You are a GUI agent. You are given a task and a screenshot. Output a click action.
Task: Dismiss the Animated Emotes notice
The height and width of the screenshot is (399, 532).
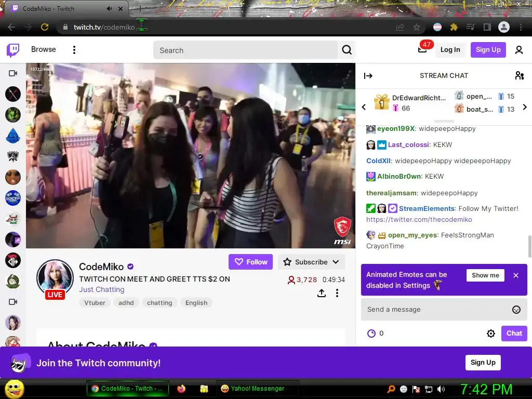(516, 275)
